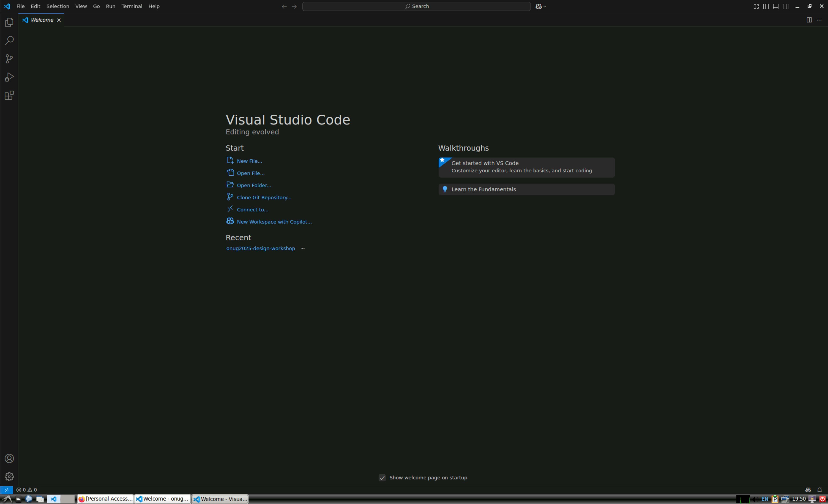
Task: Uncheck Show welcome page on startup
Action: coord(382,478)
